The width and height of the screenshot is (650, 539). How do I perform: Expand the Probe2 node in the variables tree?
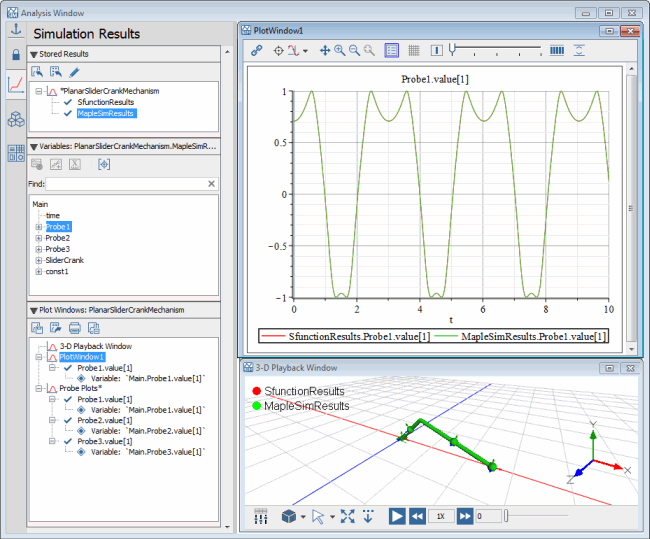pyautogui.click(x=38, y=238)
